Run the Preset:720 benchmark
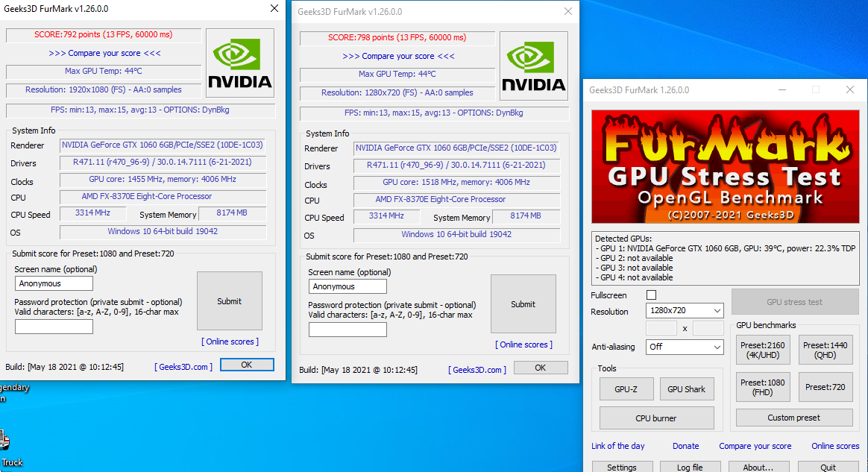This screenshot has height=472, width=868. coord(825,387)
